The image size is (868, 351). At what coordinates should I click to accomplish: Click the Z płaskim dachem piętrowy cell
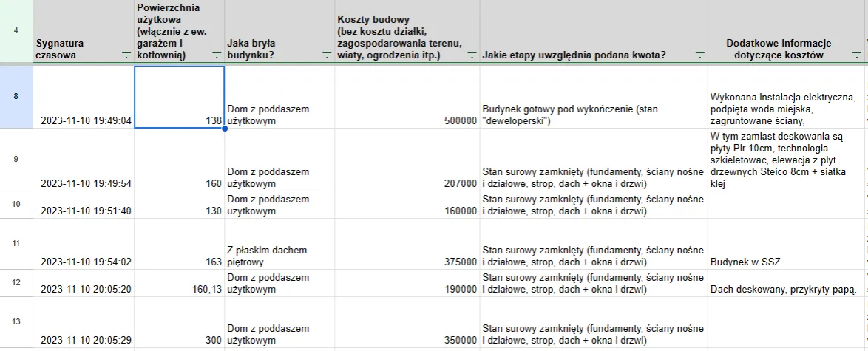279,256
